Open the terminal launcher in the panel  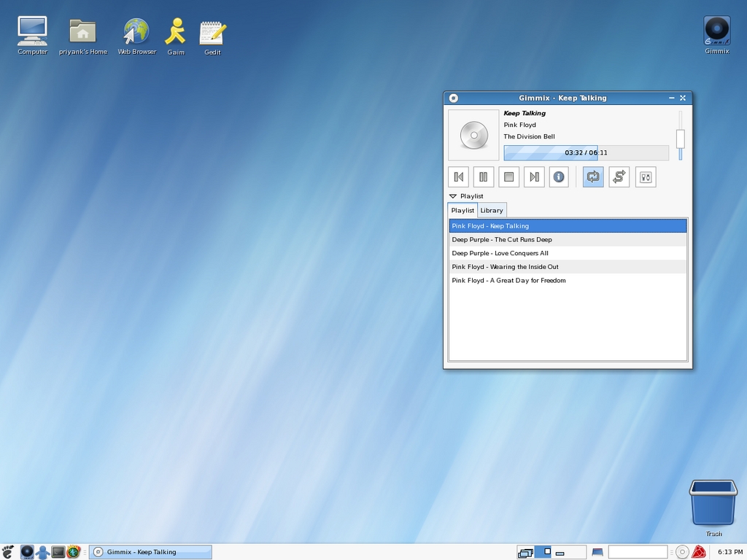pos(58,552)
